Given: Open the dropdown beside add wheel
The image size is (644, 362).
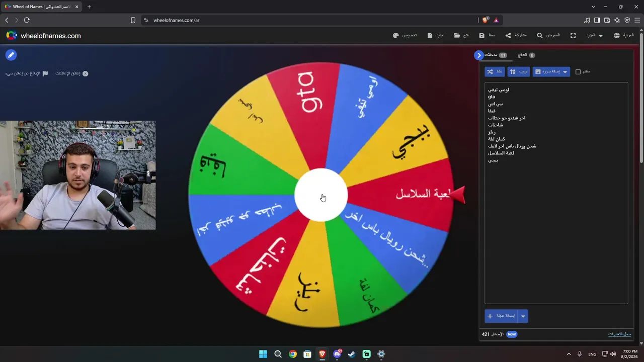Looking at the screenshot, I should coord(523,316).
